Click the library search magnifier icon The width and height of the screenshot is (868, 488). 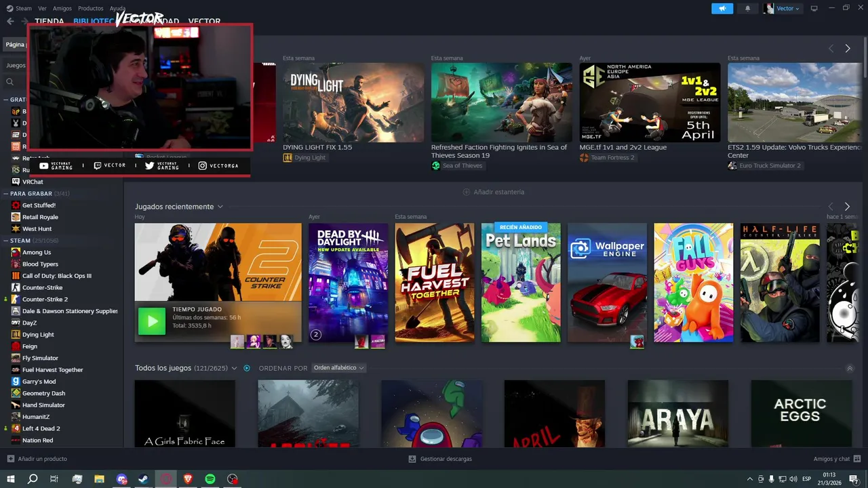click(x=10, y=82)
